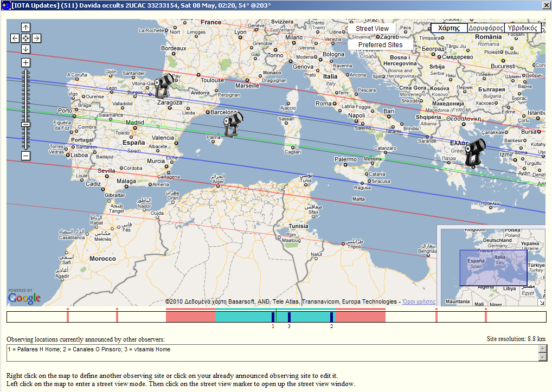Pan the map left with the arrow

[15, 38]
